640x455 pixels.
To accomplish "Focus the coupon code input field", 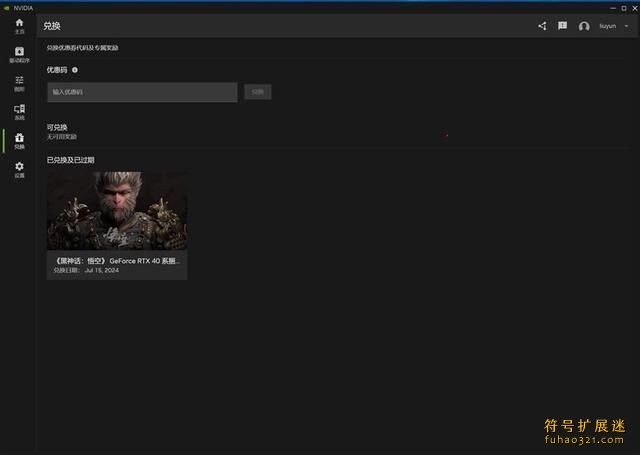I will (142, 92).
